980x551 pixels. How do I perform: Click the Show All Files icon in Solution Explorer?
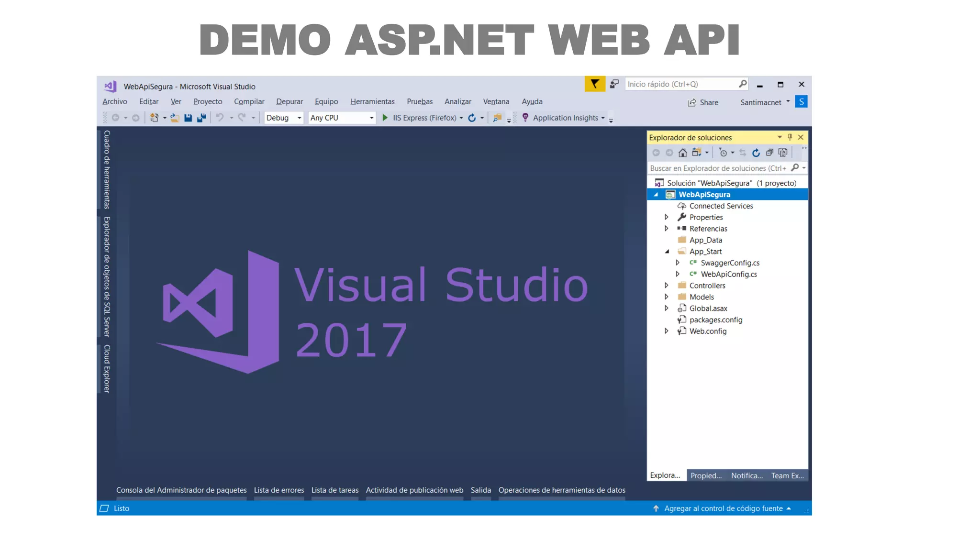point(783,153)
